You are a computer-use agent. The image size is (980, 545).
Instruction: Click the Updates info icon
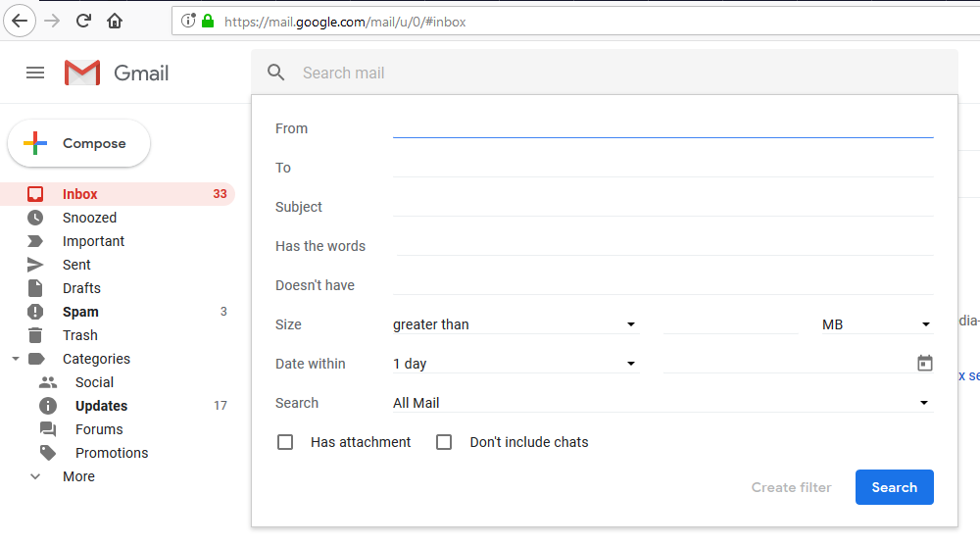point(48,406)
